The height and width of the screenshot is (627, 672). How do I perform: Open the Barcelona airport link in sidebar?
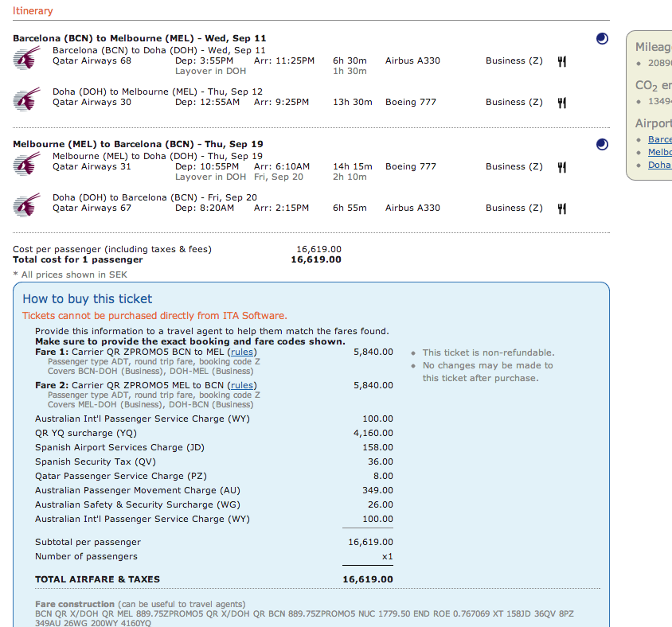659,139
